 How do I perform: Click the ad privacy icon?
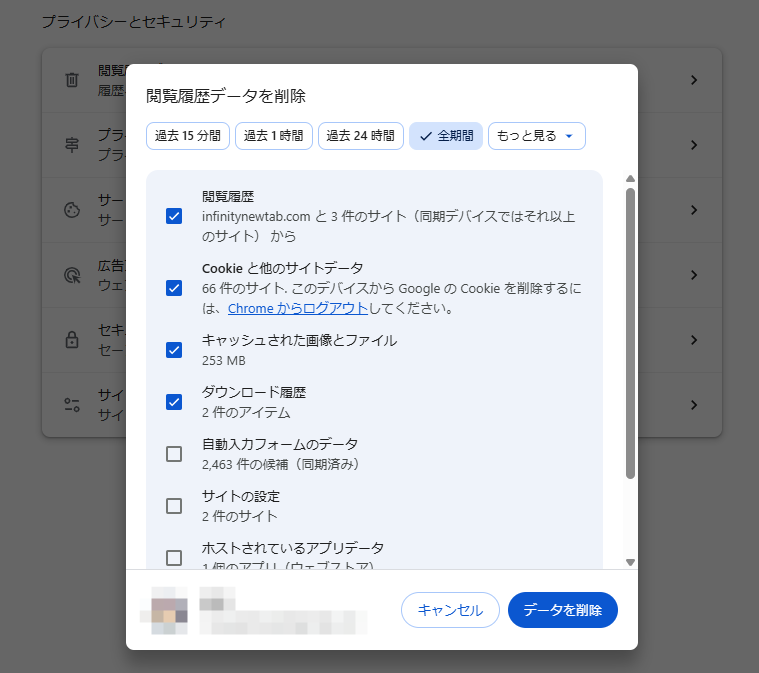pos(71,275)
